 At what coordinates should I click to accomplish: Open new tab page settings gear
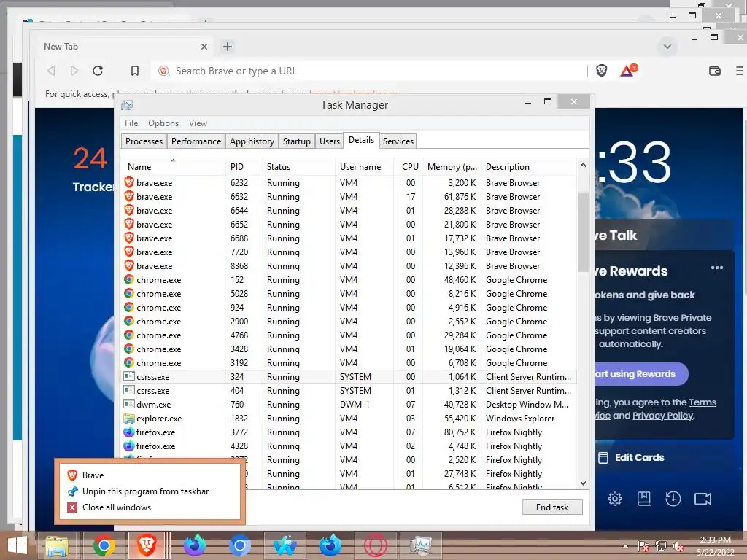(x=614, y=499)
